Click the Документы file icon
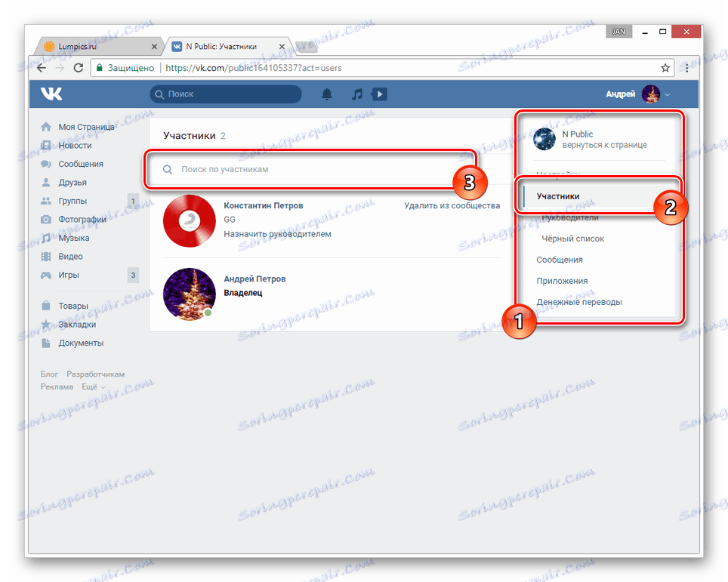Image resolution: width=728 pixels, height=582 pixels. (x=46, y=343)
